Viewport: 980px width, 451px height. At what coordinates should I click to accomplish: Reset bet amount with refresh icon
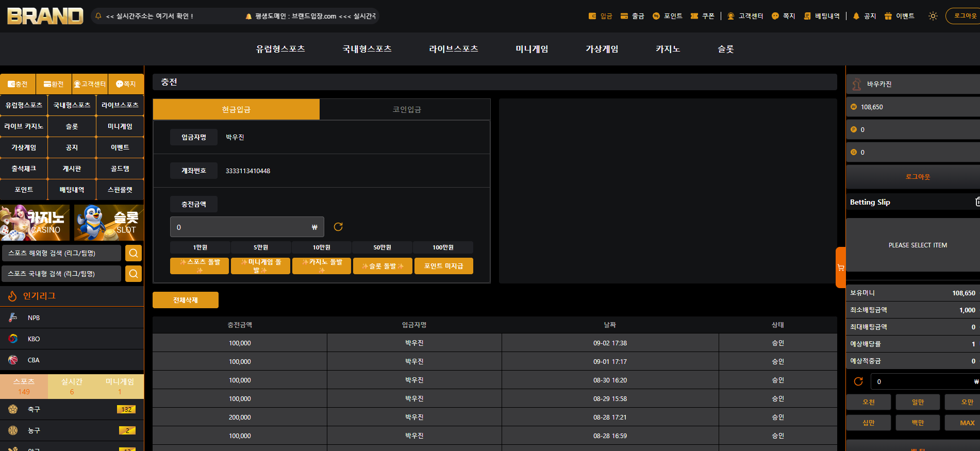click(858, 381)
